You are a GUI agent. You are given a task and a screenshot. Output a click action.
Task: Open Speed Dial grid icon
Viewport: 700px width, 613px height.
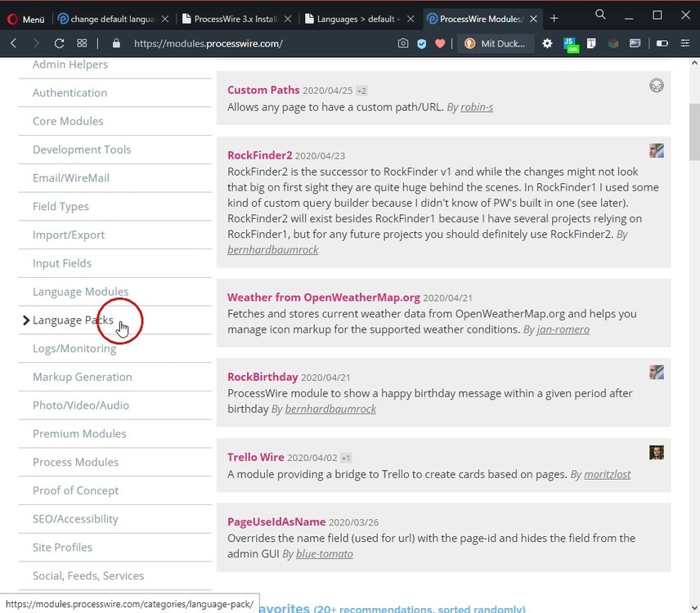click(83, 43)
